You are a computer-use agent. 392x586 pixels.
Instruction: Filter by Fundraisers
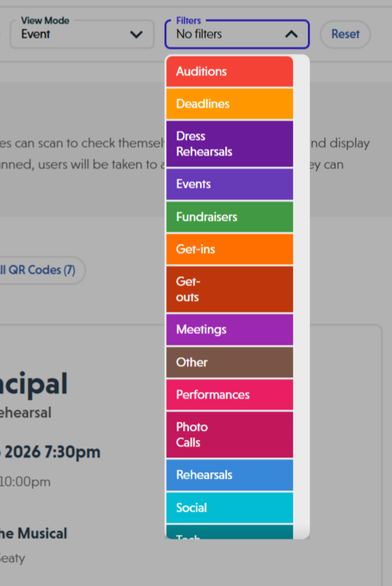click(x=229, y=217)
